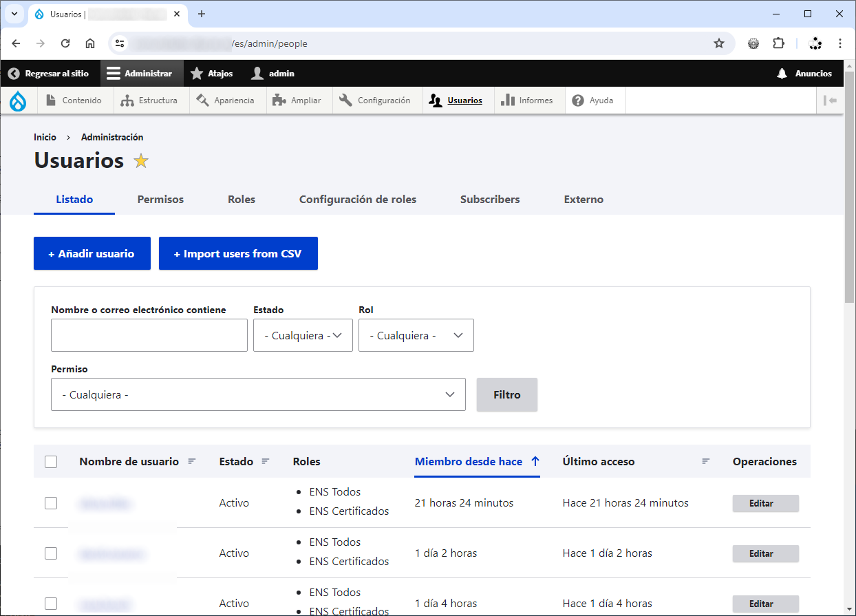Viewport: 856px width, 616px height.
Task: Open the Contenido menu
Action: 74,100
